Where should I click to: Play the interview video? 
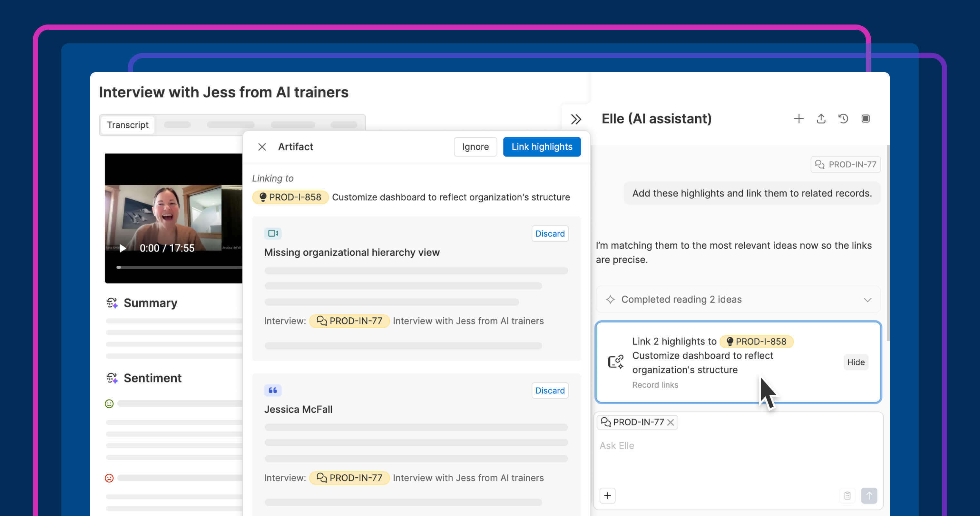coord(122,249)
